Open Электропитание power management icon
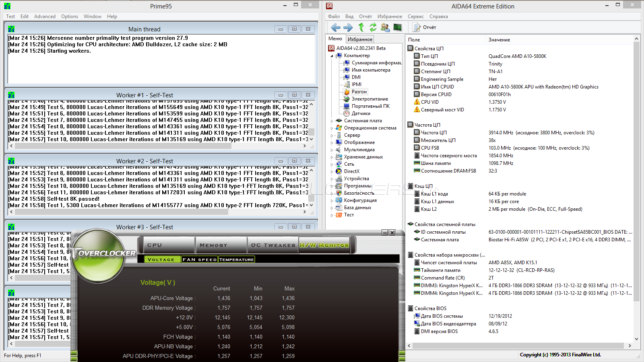This screenshot has width=644, height=362. click(347, 99)
